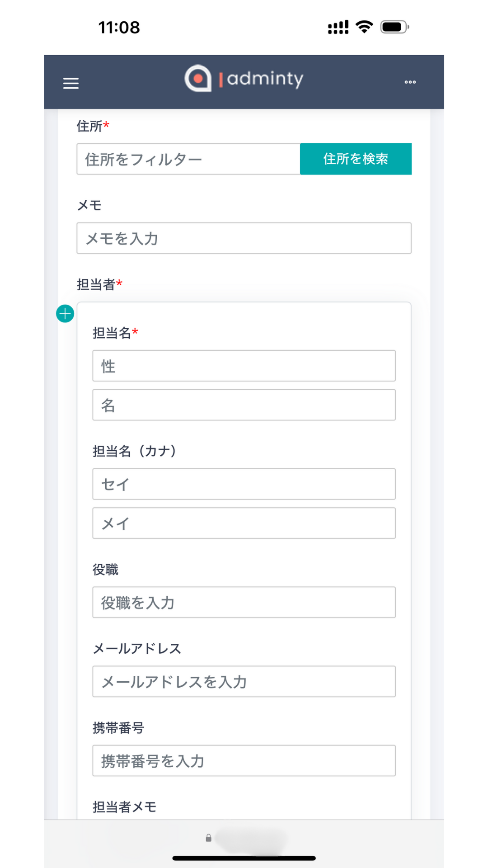Tap the Wi-Fi status icon
The height and width of the screenshot is (868, 488).
(x=364, y=27)
